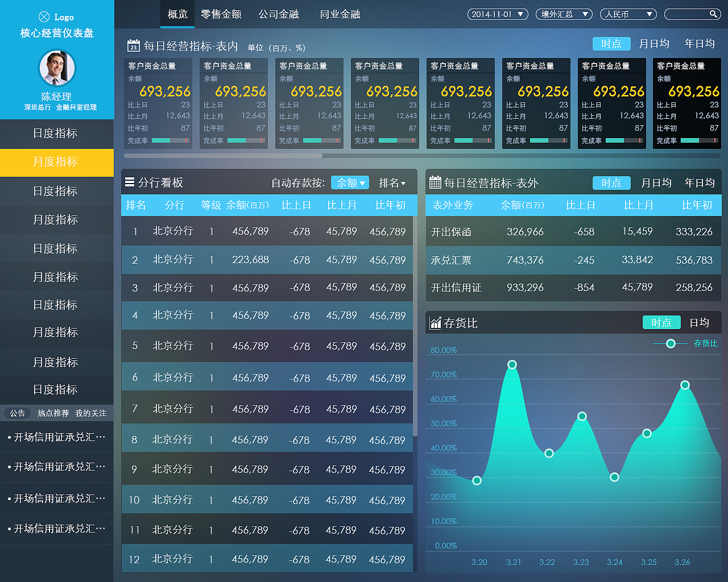Select 年日均 in 每日经营指标-表内 header

click(700, 44)
